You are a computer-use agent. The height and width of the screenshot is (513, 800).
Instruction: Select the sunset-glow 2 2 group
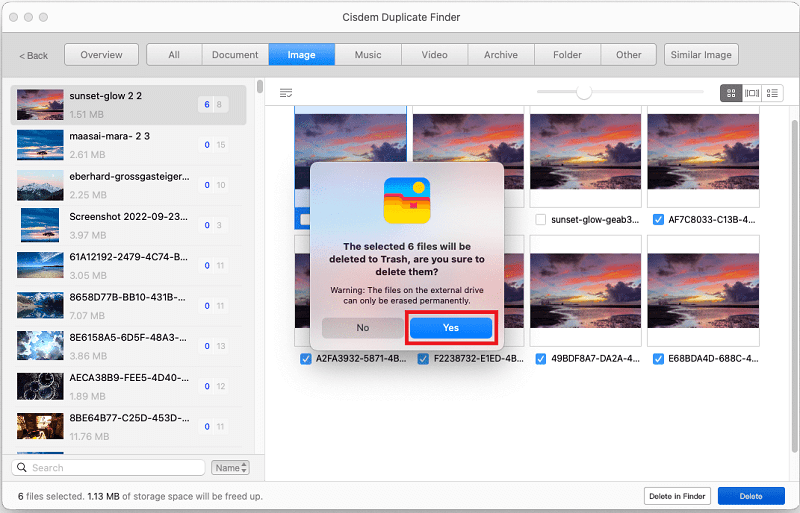tap(129, 105)
